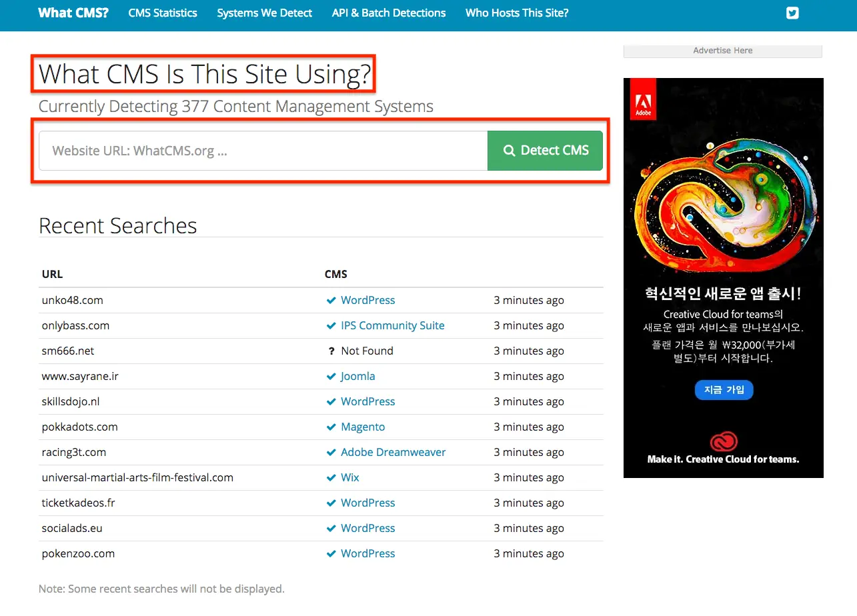Open the Magento link for pokkadots.com
Screen dimensions: 857x616
(x=363, y=427)
